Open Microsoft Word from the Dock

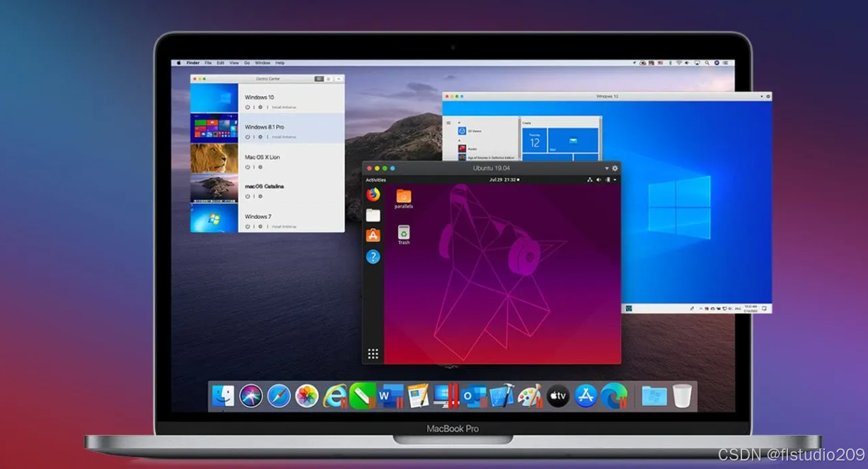(390, 396)
